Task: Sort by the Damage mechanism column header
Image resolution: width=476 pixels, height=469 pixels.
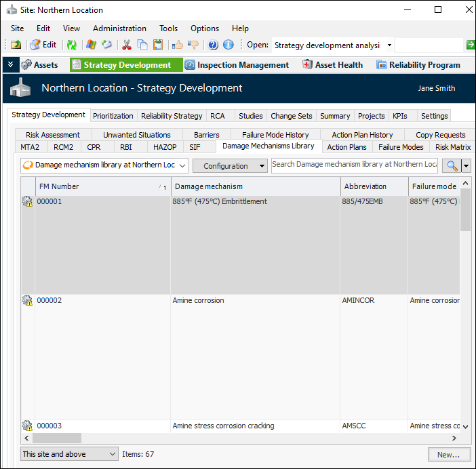Action: pyautogui.click(x=256, y=186)
